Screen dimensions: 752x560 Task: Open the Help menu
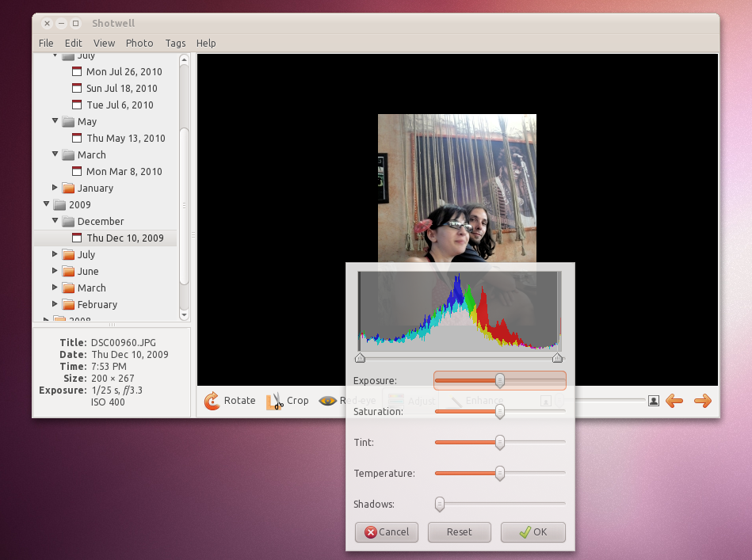[x=206, y=43]
